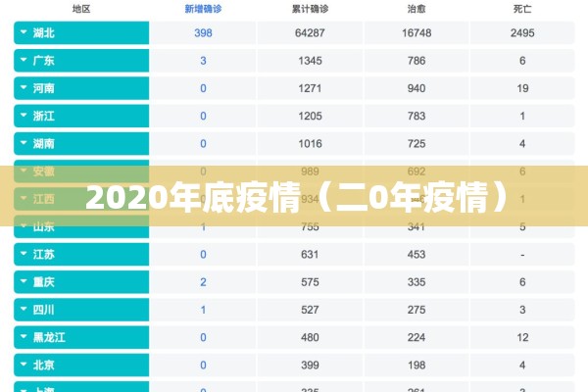Expand the 重庆 row arrow
Screen dimensions: 588x392
tap(24, 281)
